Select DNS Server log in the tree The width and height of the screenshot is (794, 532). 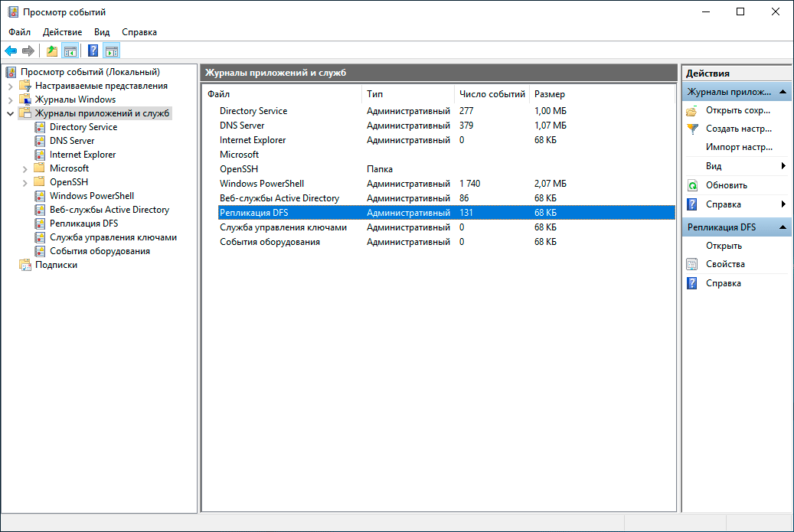72,141
